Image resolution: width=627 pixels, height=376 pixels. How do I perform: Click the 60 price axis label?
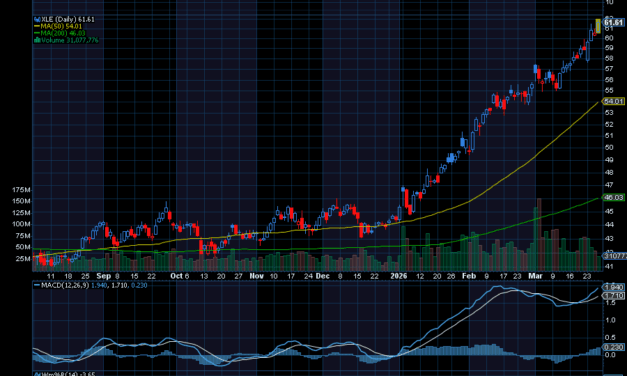609,38
